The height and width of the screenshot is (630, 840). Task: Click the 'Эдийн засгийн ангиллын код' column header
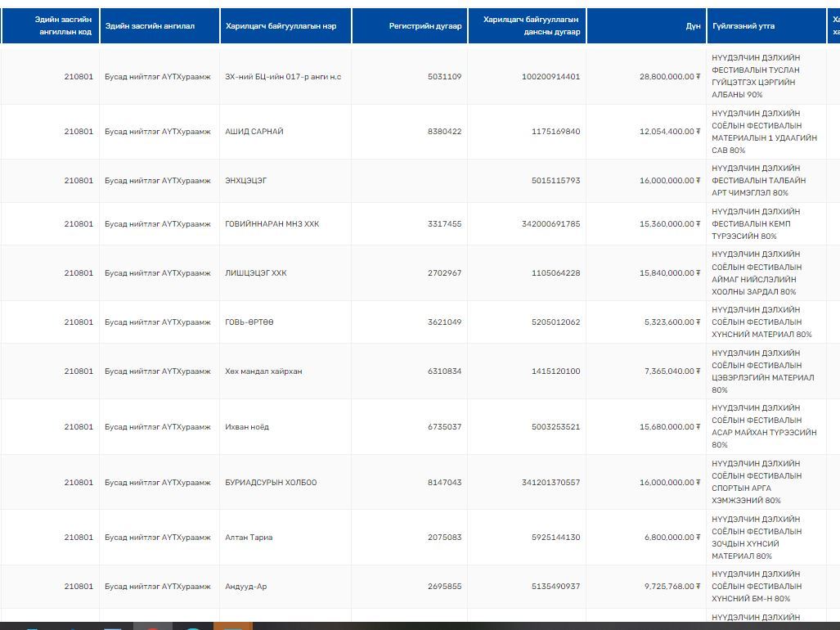pos(64,25)
